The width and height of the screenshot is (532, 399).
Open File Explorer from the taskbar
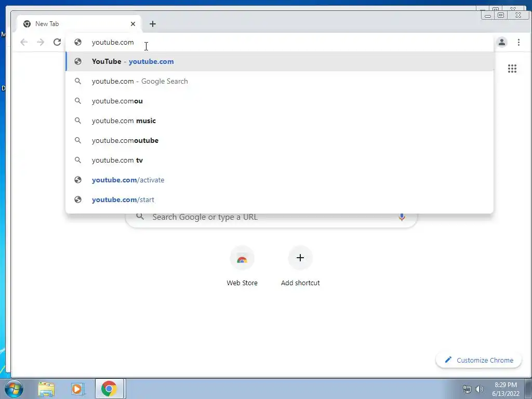(x=46, y=389)
